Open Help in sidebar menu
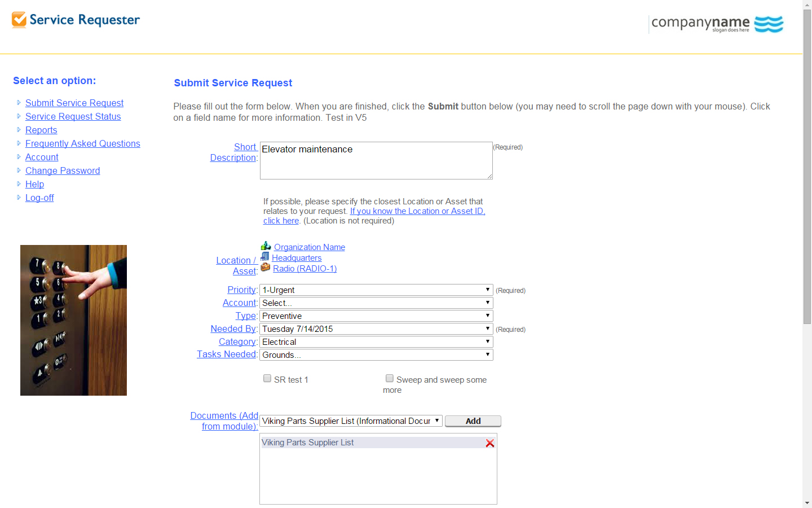 [x=34, y=184]
